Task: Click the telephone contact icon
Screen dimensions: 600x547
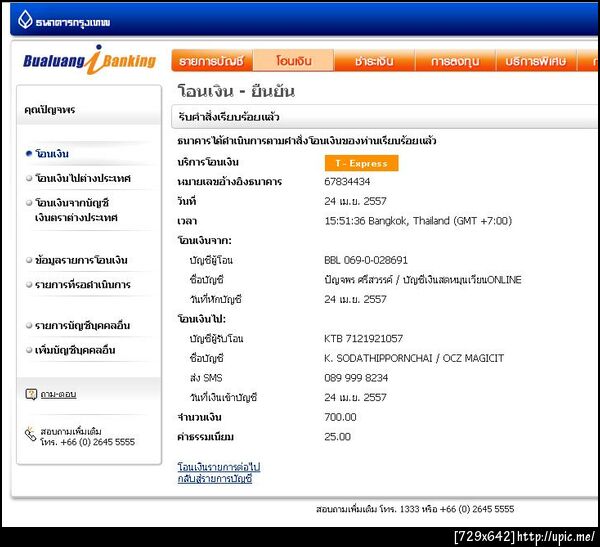Action: [x=30, y=434]
